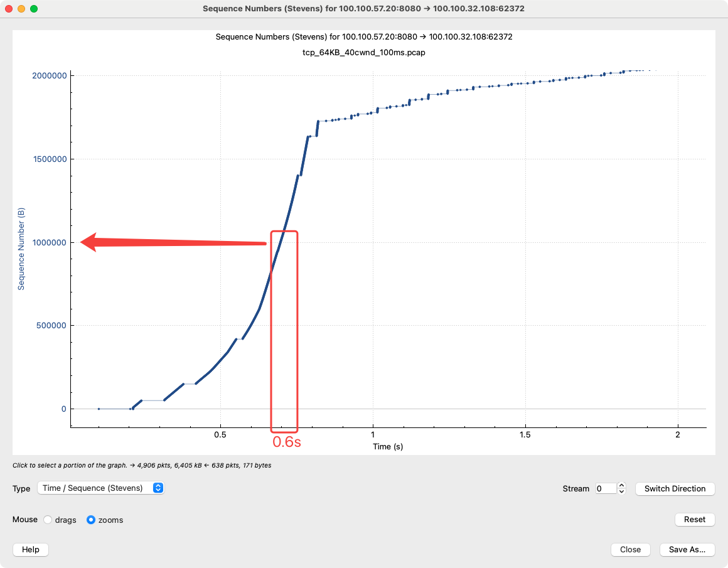
Task: Click the 'Time (s)' x-axis label
Action: pyautogui.click(x=388, y=446)
